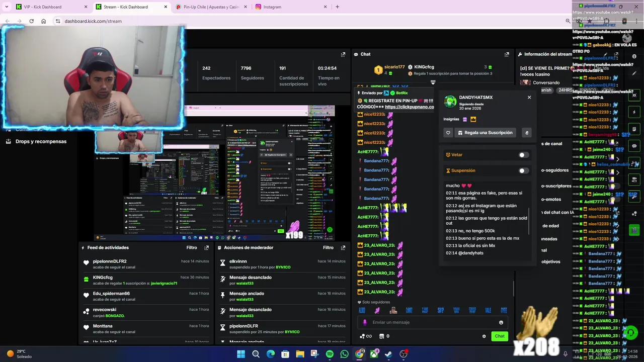Pop out the Feed de actividades panel
This screenshot has width=644, height=362.
pyautogui.click(x=206, y=248)
